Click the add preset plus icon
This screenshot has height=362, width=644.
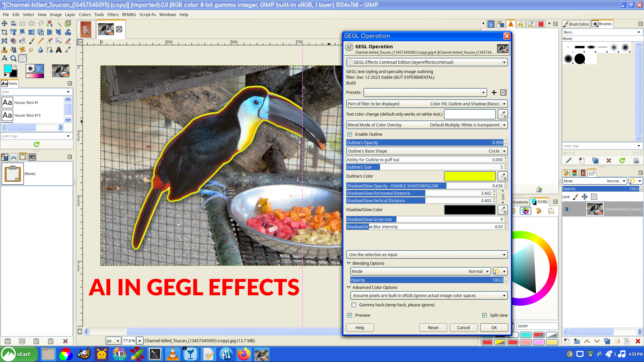(494, 93)
